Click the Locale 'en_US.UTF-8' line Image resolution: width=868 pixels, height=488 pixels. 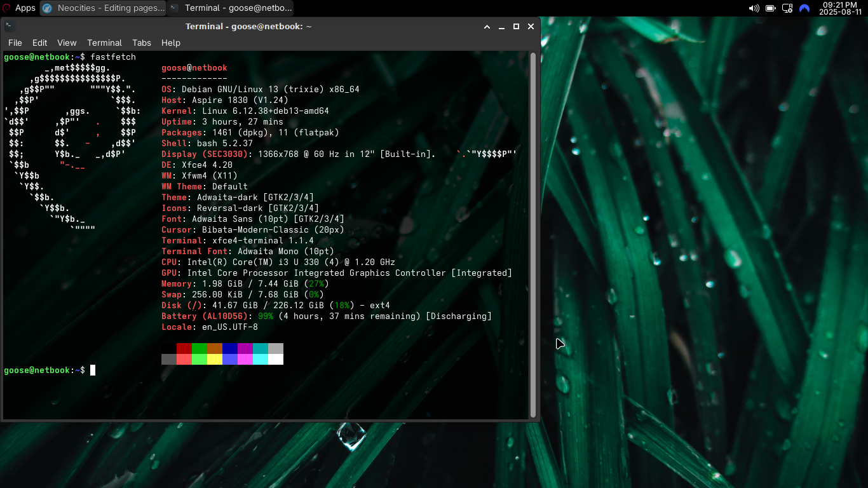click(210, 327)
